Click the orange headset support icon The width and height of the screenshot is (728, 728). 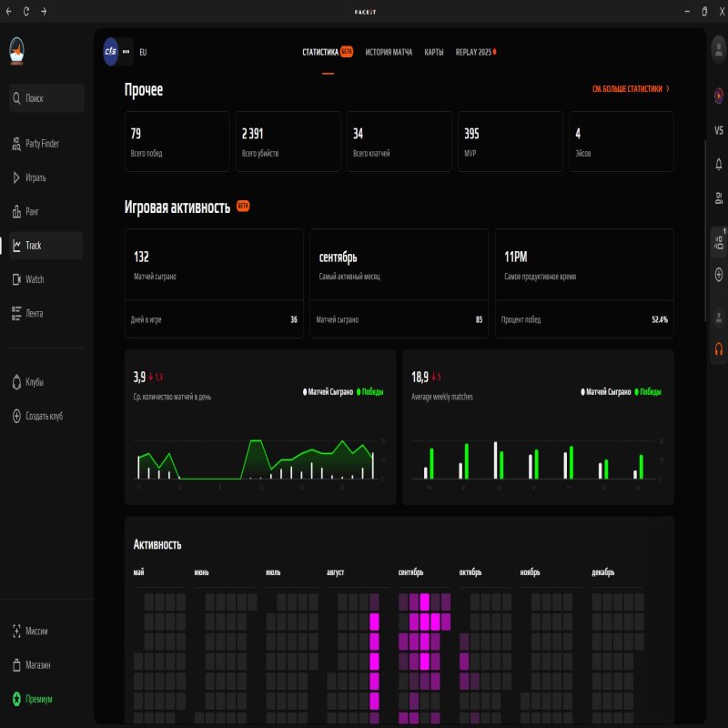pyautogui.click(x=719, y=349)
